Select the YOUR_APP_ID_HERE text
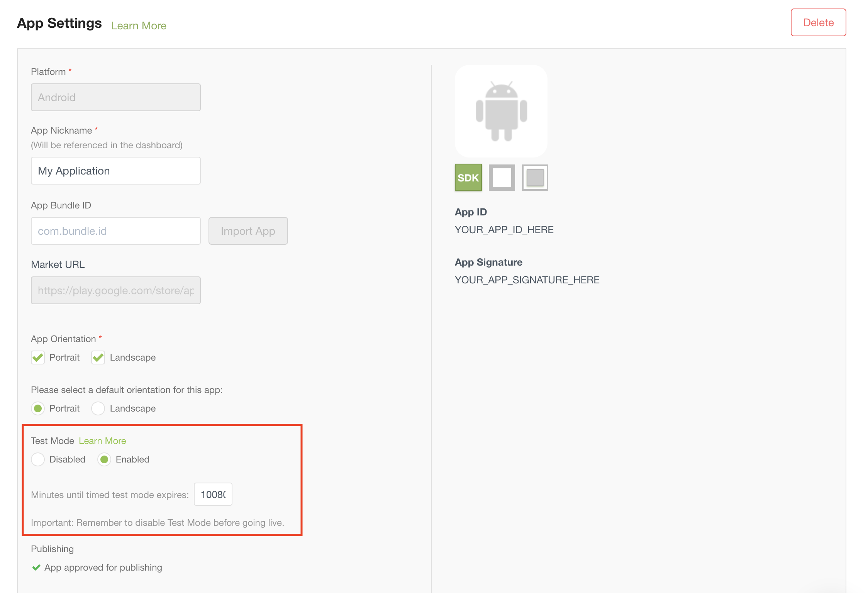Image resolution: width=868 pixels, height=593 pixels. click(504, 229)
